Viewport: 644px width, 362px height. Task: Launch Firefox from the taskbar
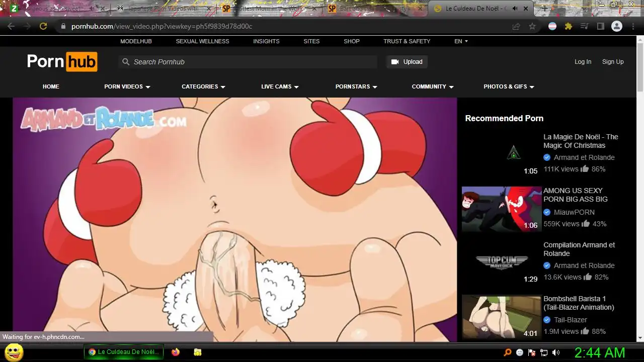175,352
